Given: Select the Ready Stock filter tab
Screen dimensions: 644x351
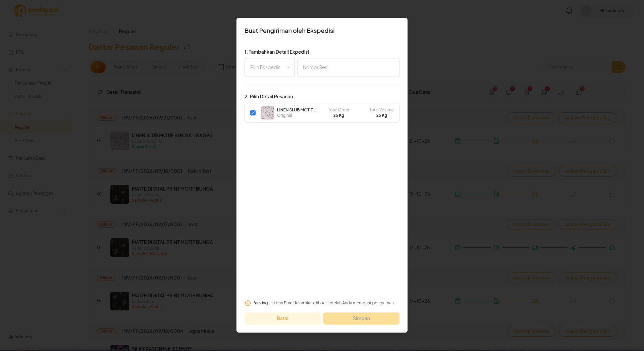Looking at the screenshot, I should pos(126,67).
